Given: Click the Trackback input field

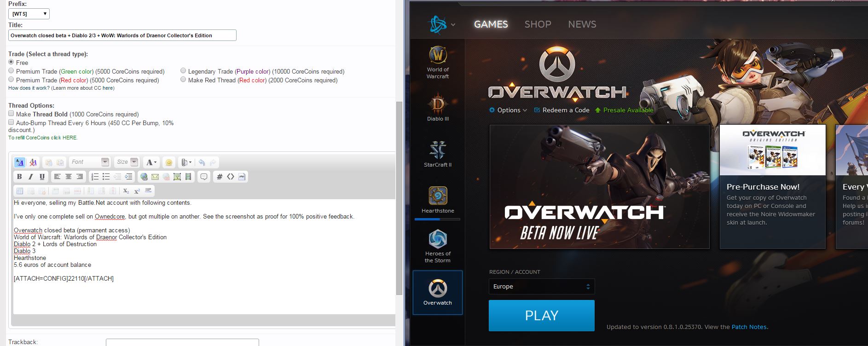Looking at the screenshot, I should click(x=182, y=343).
